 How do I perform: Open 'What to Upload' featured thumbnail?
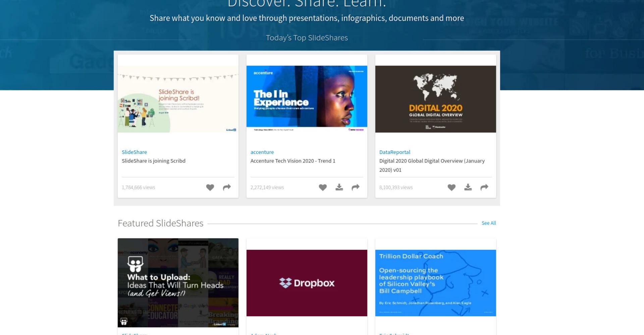pos(178,283)
